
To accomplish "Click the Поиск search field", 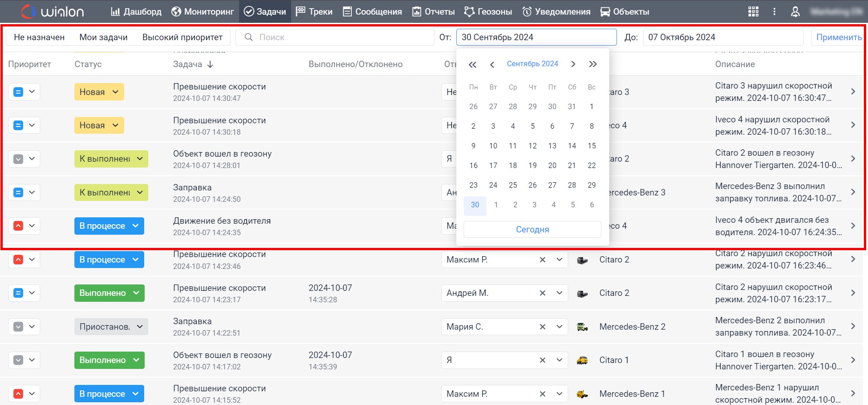I will coord(335,37).
